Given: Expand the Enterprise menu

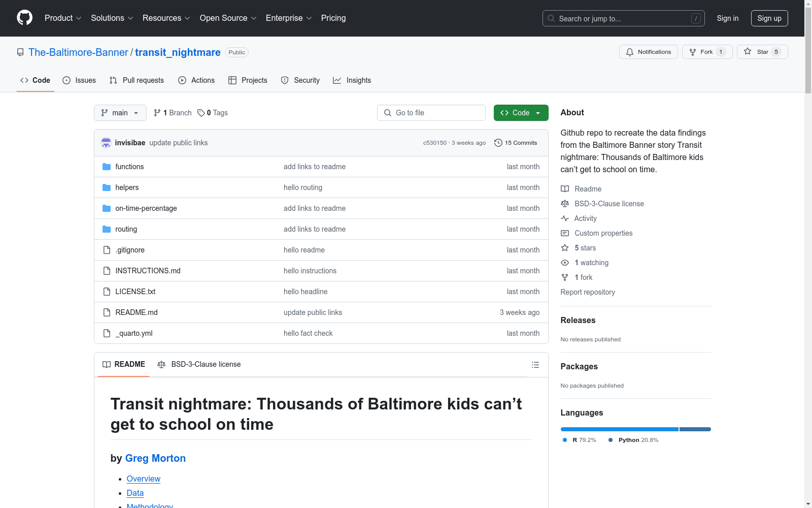Looking at the screenshot, I should coord(289,18).
